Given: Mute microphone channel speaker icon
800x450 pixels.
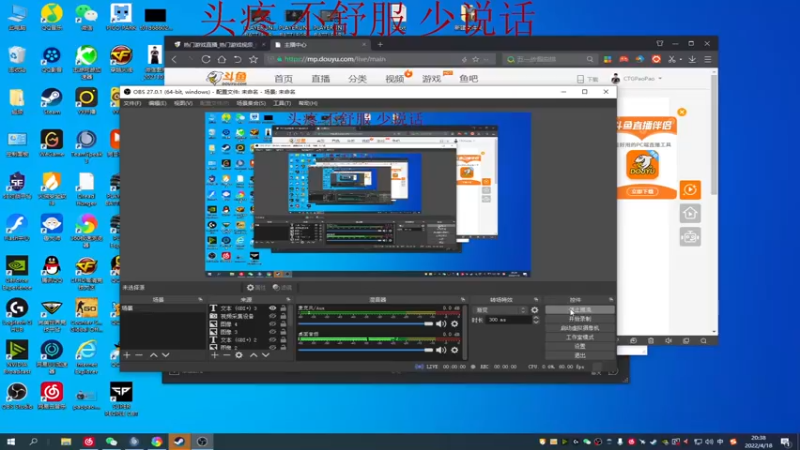Looking at the screenshot, I should tap(441, 323).
